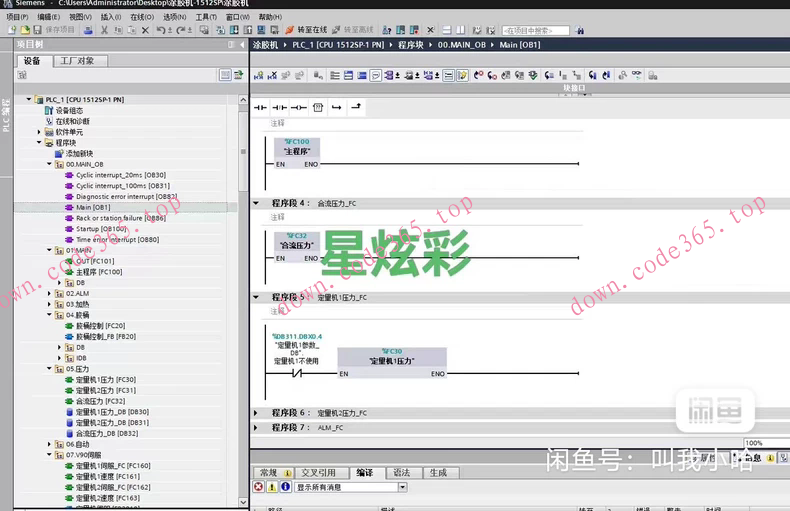The height and width of the screenshot is (511, 790).
Task: Click the Delete network icon in editor toolbar
Action: [272, 76]
